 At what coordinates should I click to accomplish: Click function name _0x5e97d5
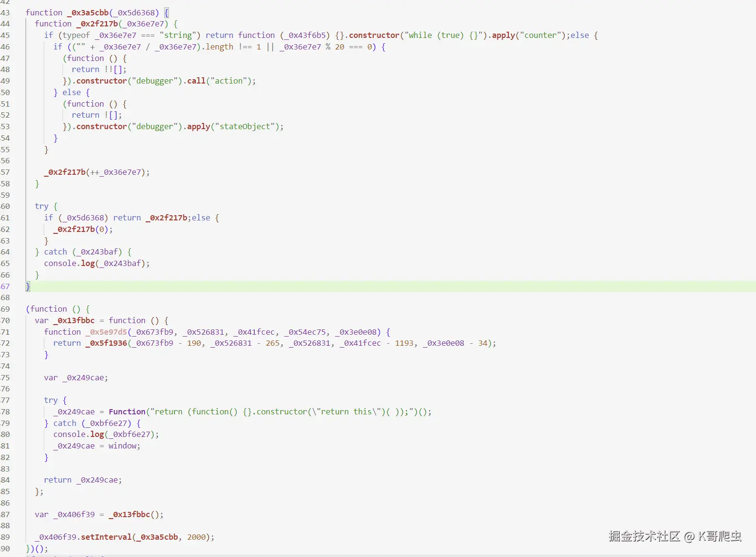(x=106, y=332)
